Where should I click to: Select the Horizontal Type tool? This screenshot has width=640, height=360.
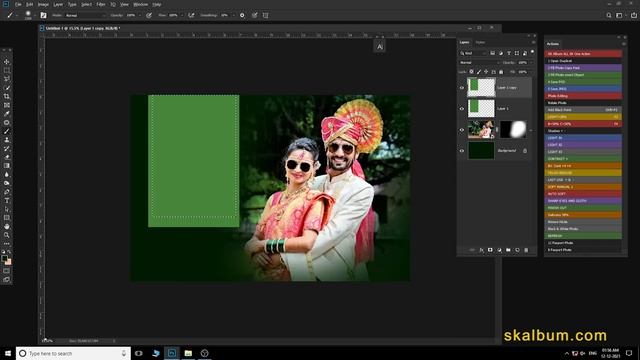tap(7, 200)
